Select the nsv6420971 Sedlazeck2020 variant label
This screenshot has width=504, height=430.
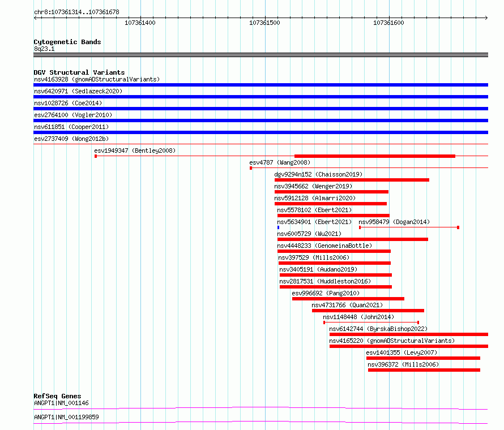tap(78, 91)
